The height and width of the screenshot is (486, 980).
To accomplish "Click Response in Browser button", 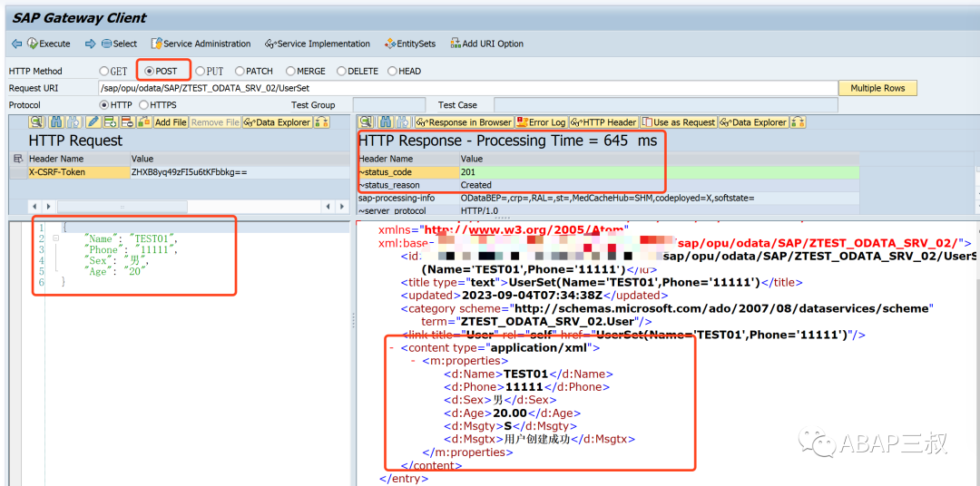I will click(x=465, y=122).
